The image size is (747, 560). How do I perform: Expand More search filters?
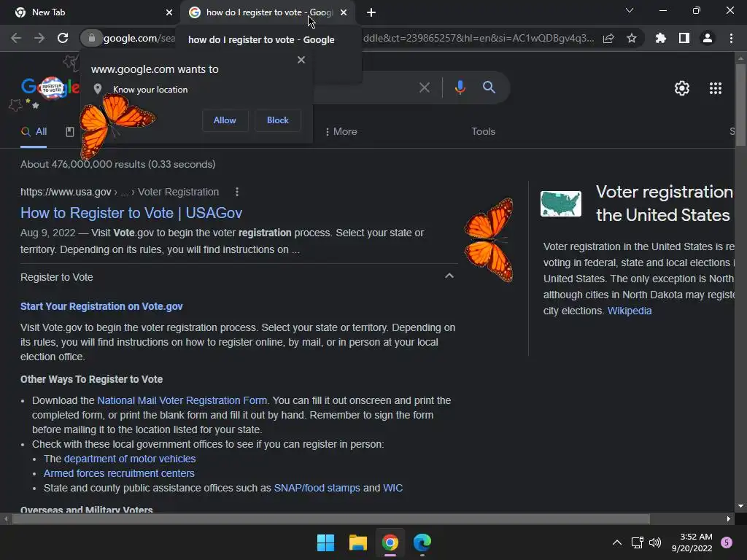coord(341,131)
